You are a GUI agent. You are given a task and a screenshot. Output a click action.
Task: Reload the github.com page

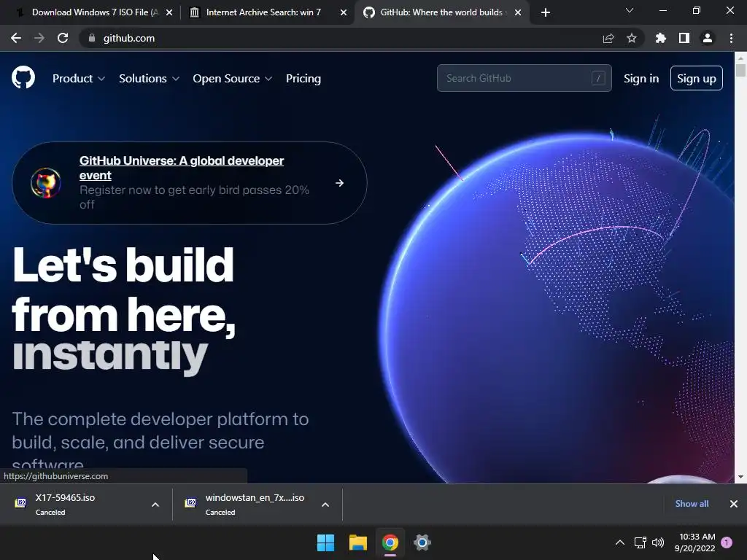pyautogui.click(x=63, y=38)
